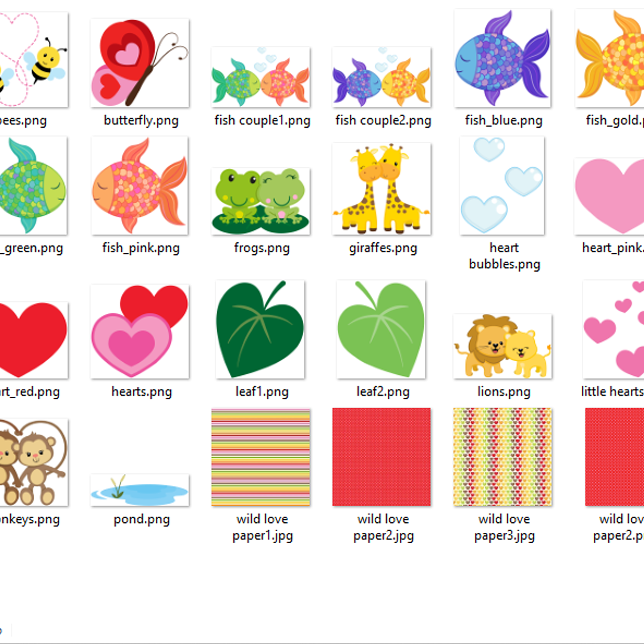The image size is (644, 644).
Task: Click the lions.png thumbnail
Action: coord(503,346)
